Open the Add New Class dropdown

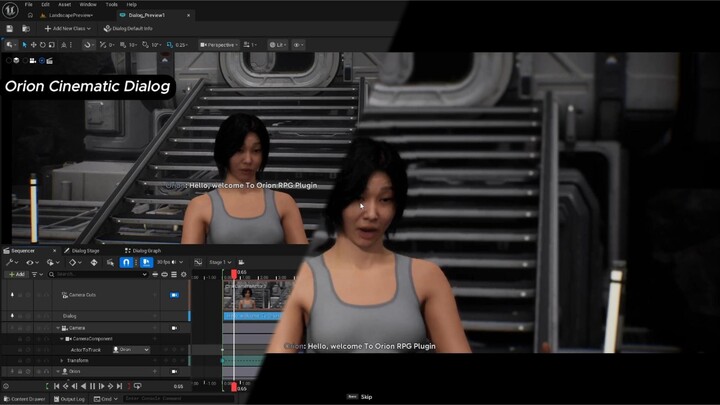[68, 28]
